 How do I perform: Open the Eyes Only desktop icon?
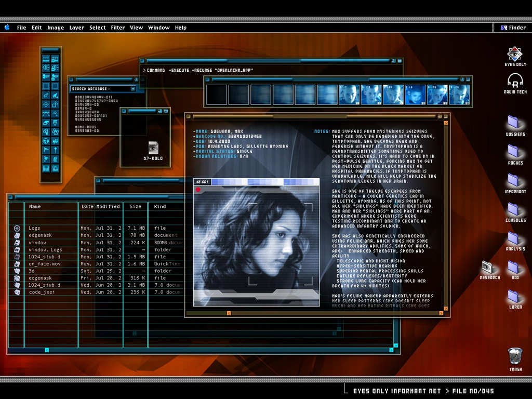515,54
